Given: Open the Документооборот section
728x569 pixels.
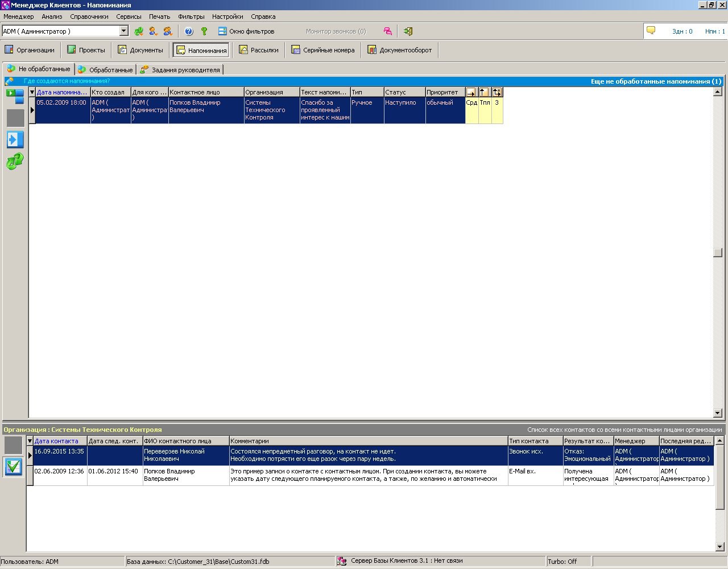Looking at the screenshot, I should click(399, 50).
